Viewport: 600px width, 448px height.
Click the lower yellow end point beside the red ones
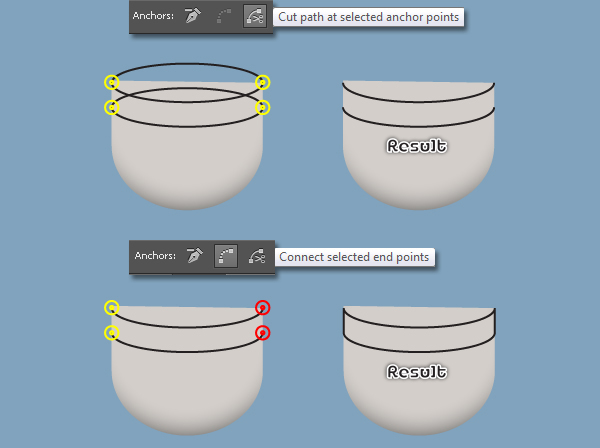[112, 333]
